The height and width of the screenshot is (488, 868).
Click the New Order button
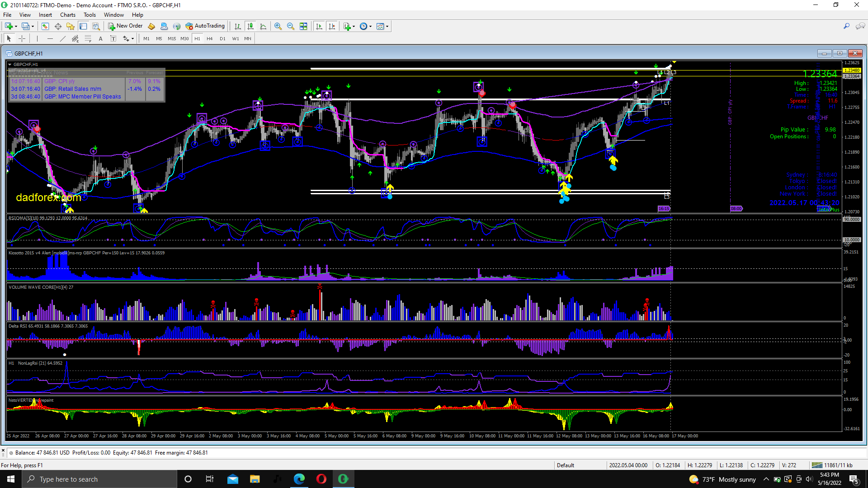125,26
